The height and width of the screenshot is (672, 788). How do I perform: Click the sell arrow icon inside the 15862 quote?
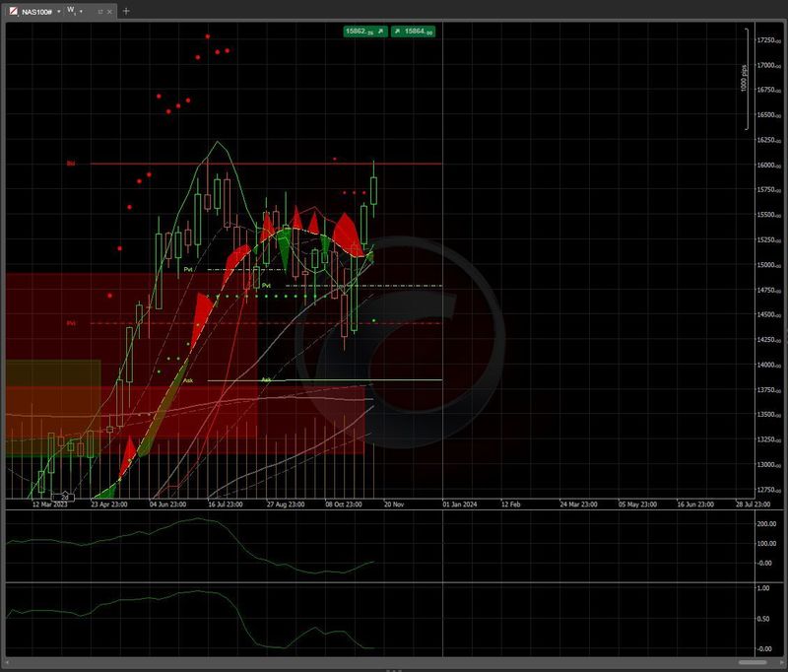(x=380, y=31)
